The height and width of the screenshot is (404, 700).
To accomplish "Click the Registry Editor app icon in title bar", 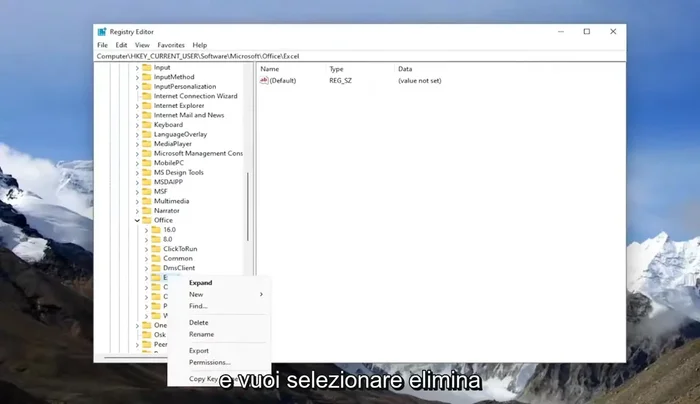I will coord(102,32).
